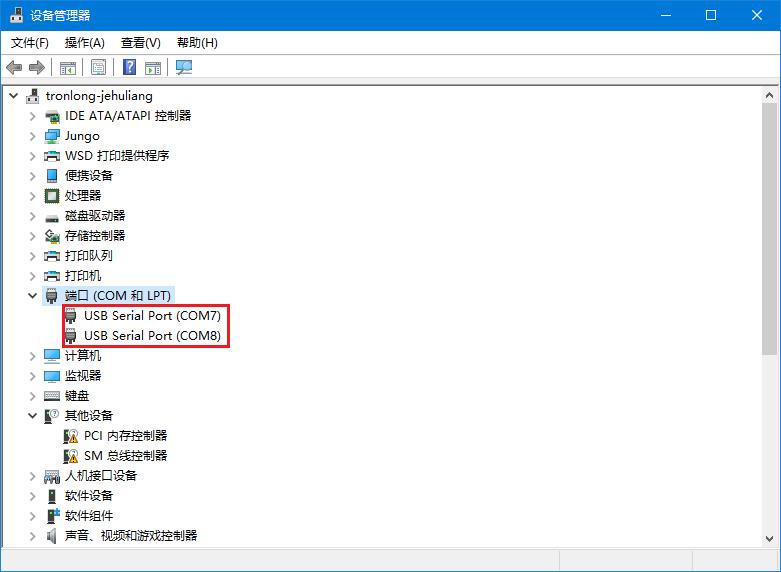This screenshot has height=572, width=781.
Task: Expand the IDE ATA/ATAPI 控制器 node
Action: point(33,116)
